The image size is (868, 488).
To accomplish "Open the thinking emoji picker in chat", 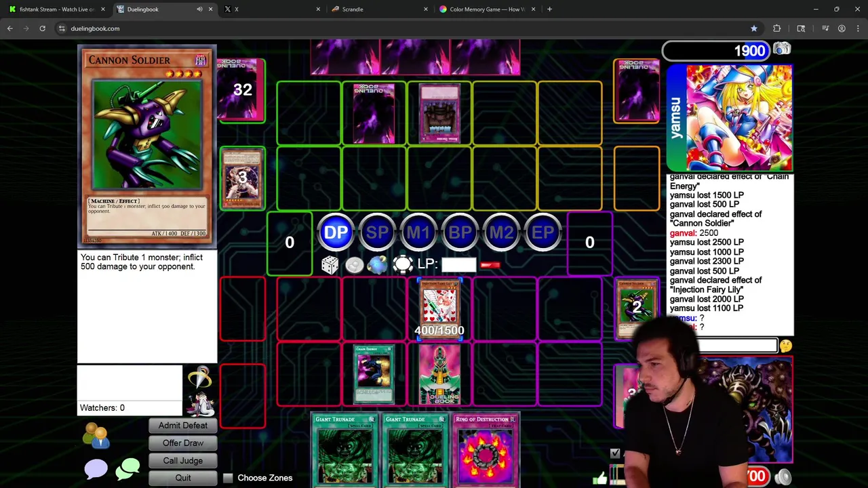I will point(785,346).
